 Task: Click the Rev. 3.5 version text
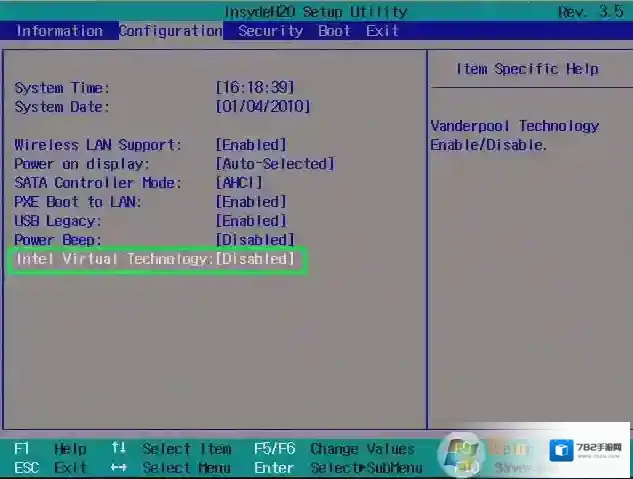(x=591, y=12)
